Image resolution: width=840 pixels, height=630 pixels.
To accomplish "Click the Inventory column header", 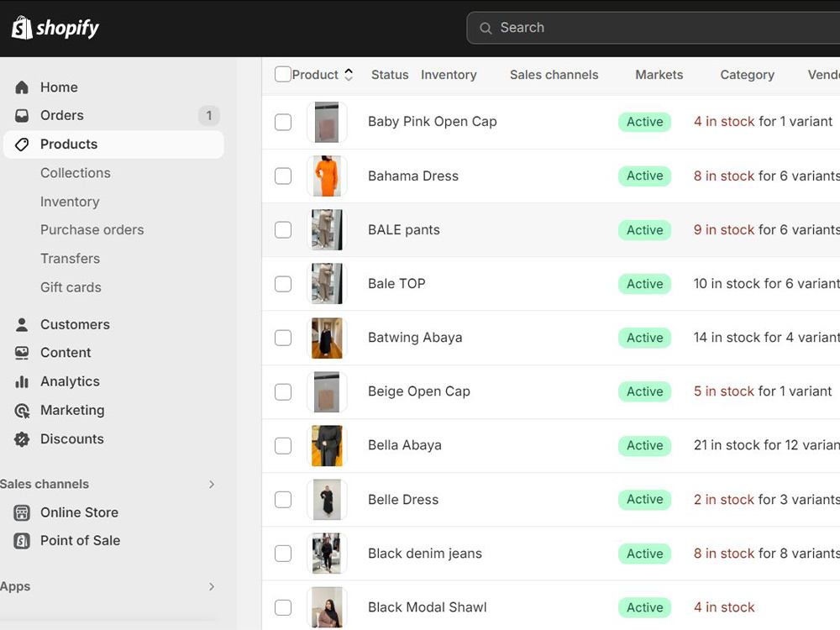I will point(449,75).
